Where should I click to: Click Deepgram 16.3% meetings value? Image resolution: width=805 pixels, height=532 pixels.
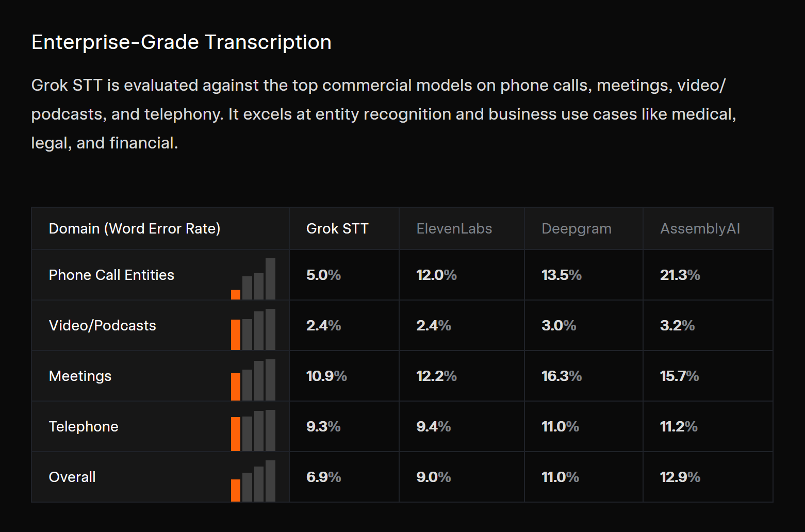coord(561,376)
